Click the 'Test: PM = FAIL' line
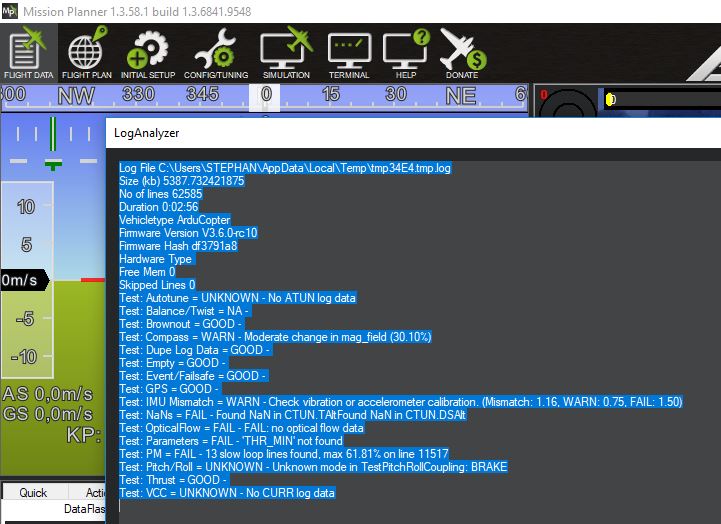Screen dimensions: 721x524 pyautogui.click(x=284, y=454)
